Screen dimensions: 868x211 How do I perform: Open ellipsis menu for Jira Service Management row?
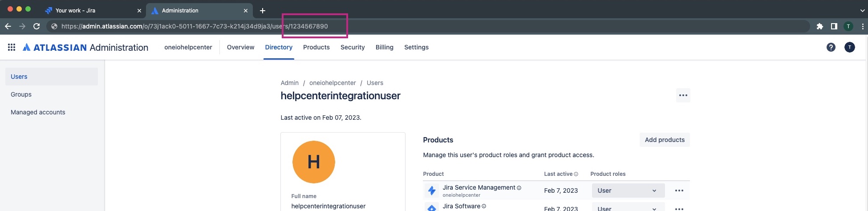(679, 191)
